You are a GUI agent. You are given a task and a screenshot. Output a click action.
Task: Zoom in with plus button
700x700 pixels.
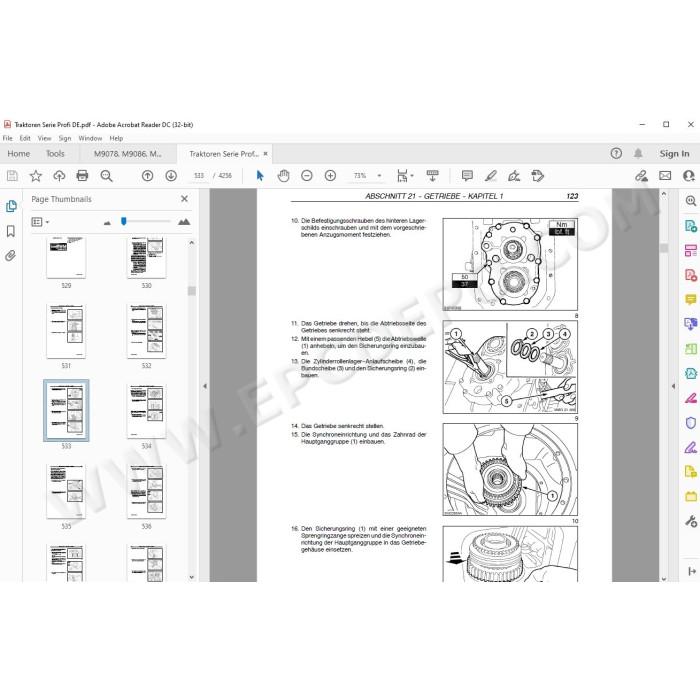click(330, 176)
